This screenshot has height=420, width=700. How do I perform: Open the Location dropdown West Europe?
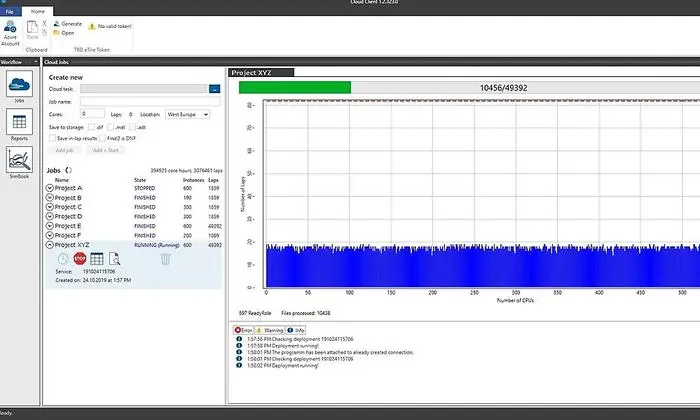[x=188, y=115]
